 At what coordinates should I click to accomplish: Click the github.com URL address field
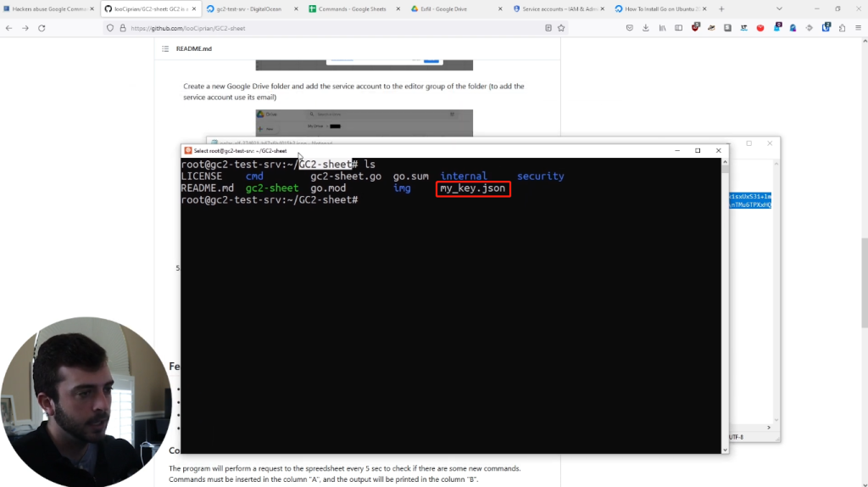(335, 28)
